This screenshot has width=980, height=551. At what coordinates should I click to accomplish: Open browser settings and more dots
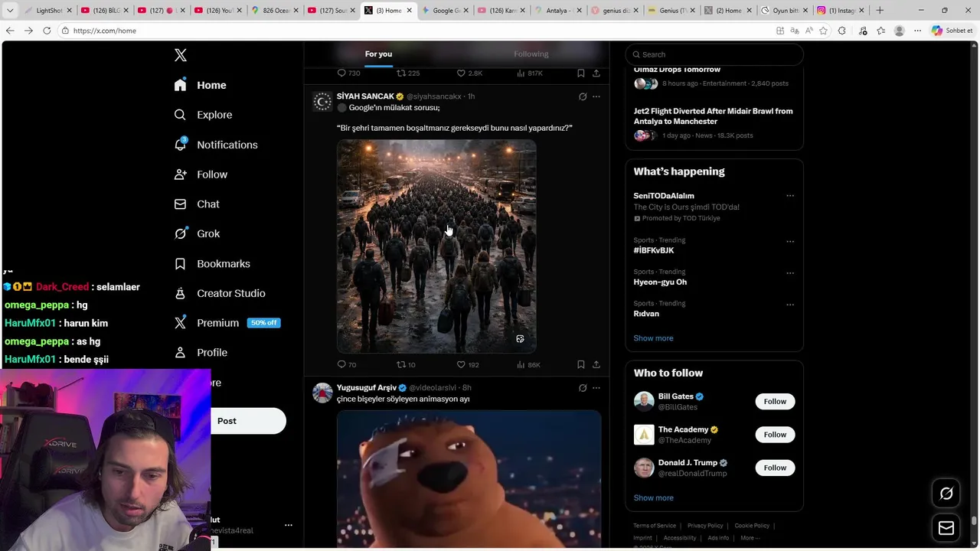pos(918,31)
